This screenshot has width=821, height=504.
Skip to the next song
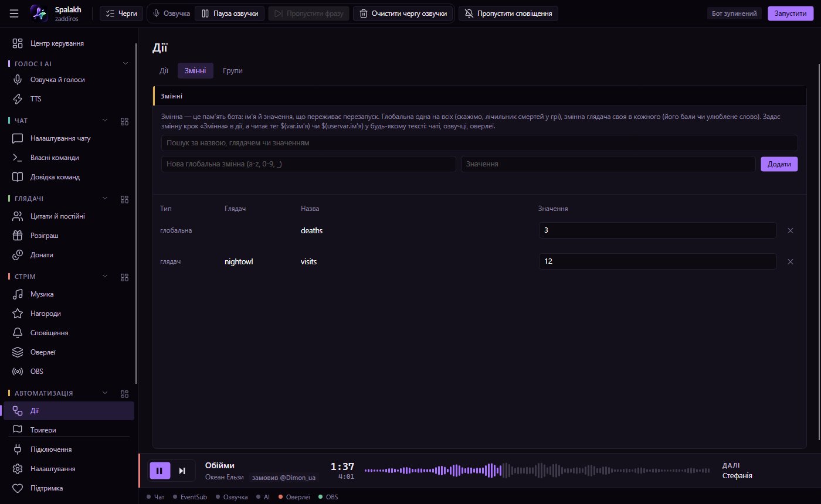(x=182, y=471)
